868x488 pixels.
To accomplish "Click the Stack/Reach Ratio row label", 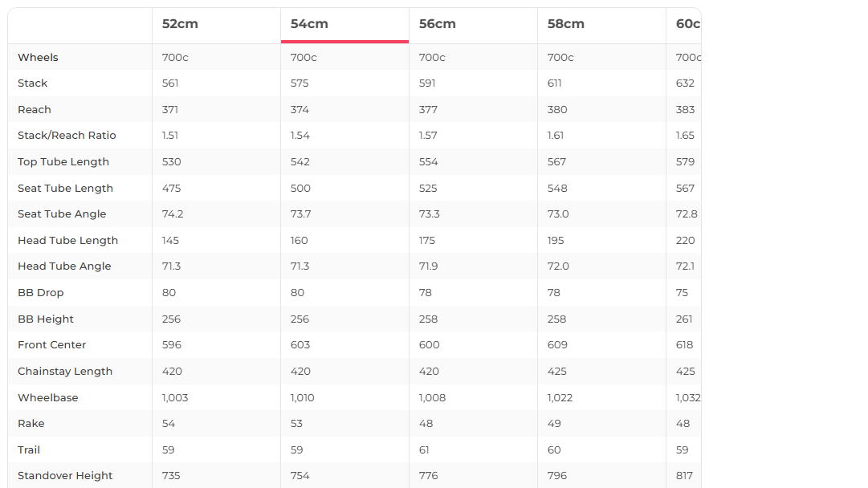I will 67,136.
